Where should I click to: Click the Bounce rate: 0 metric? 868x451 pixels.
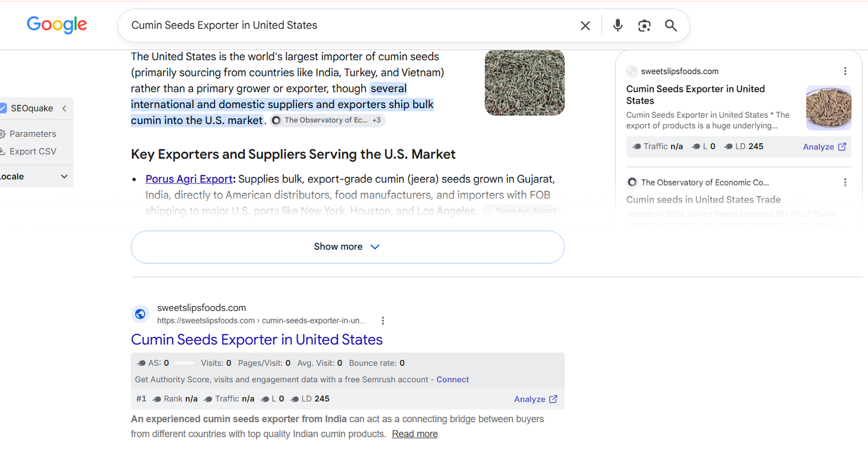pos(376,363)
